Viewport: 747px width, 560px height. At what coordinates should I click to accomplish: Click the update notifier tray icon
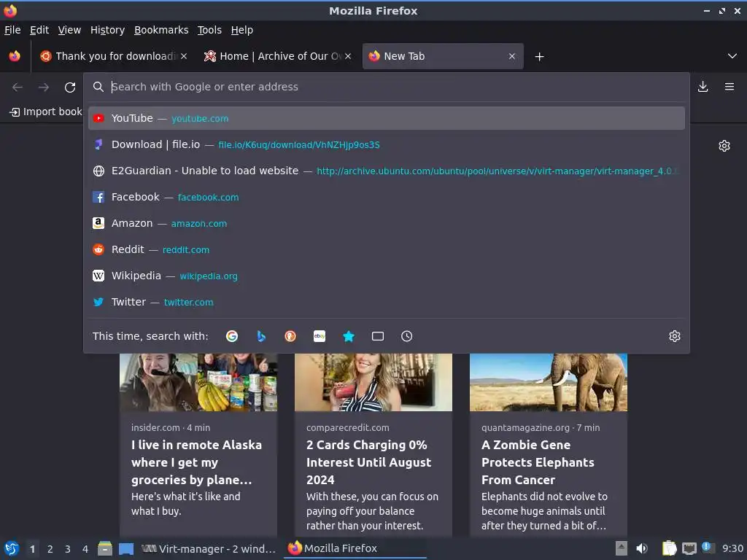pos(707,548)
